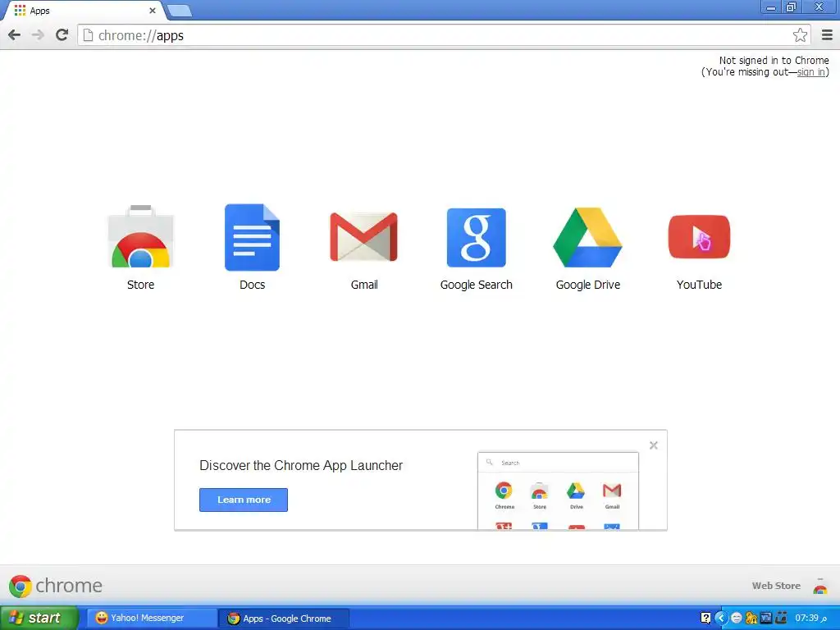The height and width of the screenshot is (630, 840).
Task: Click the VM tray icon
Action: tap(766, 619)
